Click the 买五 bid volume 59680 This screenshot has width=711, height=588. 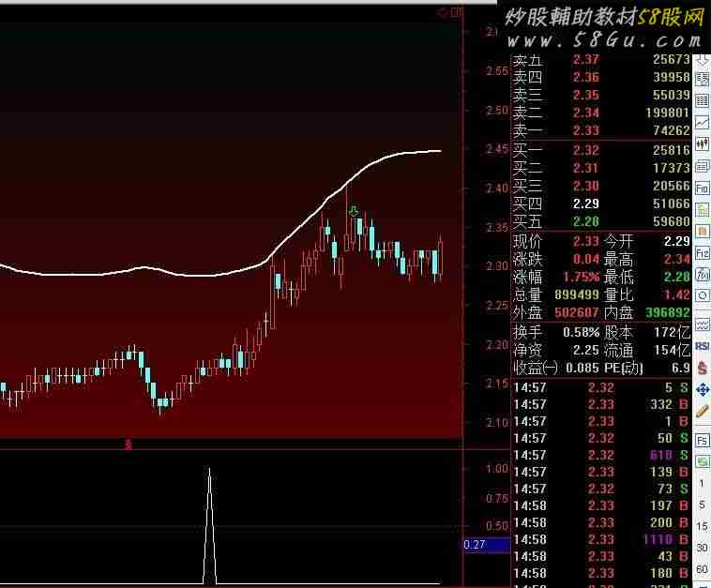pos(672,221)
